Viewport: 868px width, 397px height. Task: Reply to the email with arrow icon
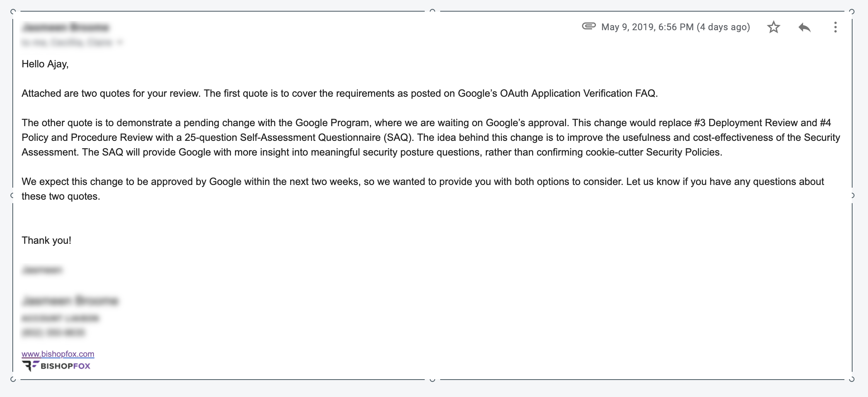(804, 27)
